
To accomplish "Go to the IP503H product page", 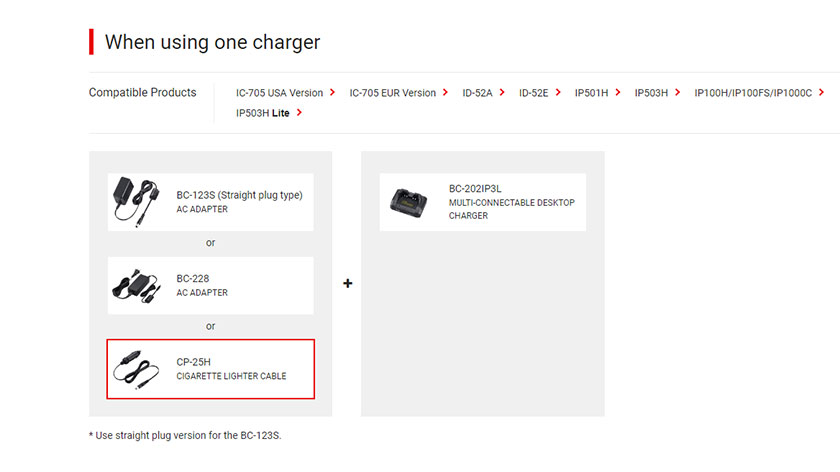I will coord(651,93).
